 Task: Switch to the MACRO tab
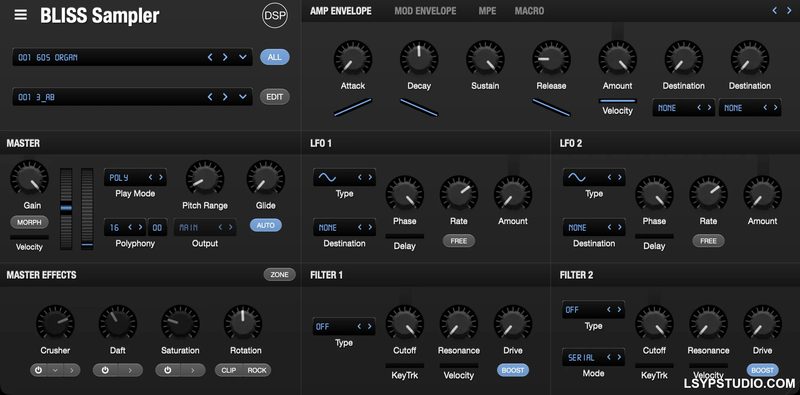coord(529,11)
